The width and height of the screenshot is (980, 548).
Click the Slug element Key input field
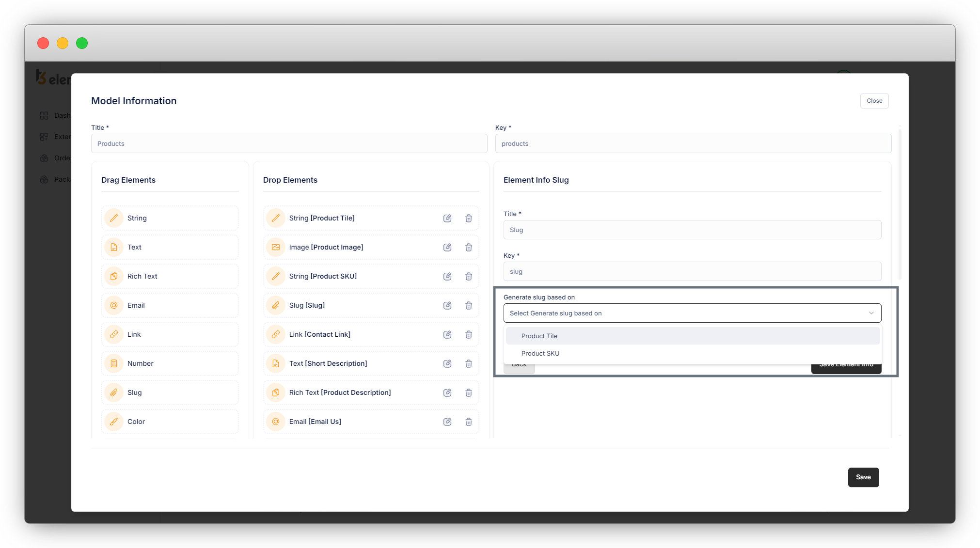[692, 271]
